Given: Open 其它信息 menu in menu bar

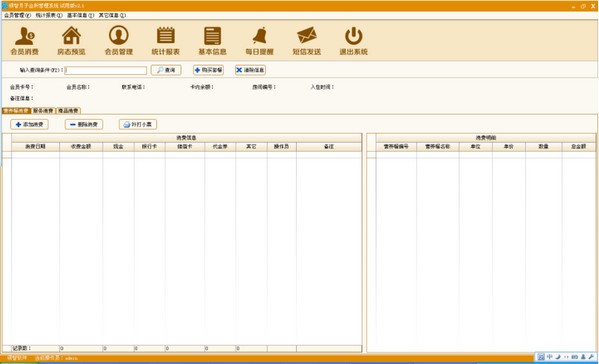Looking at the screenshot, I should click(112, 15).
